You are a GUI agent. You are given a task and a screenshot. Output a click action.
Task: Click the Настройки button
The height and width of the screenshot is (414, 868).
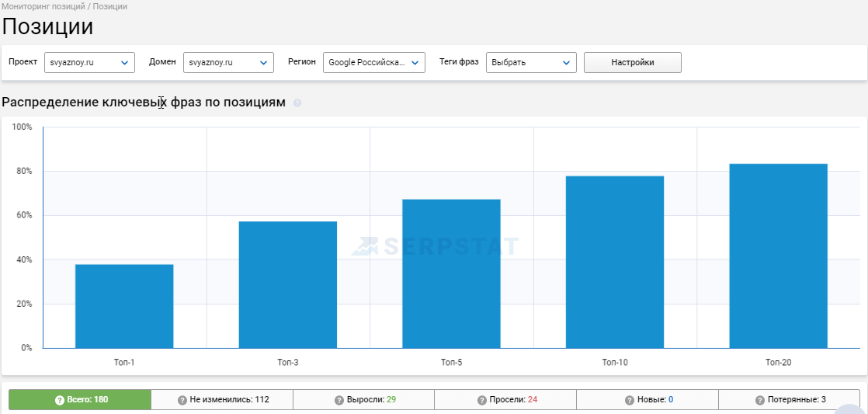[633, 63]
